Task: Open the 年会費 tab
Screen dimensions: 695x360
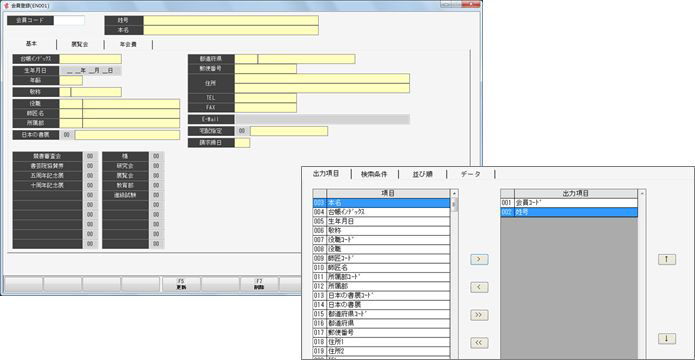Action: point(128,45)
